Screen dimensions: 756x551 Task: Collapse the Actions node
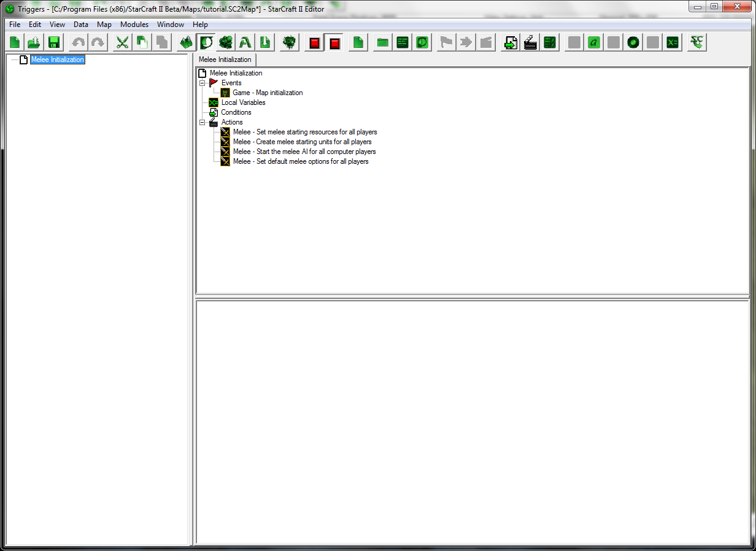(x=202, y=122)
